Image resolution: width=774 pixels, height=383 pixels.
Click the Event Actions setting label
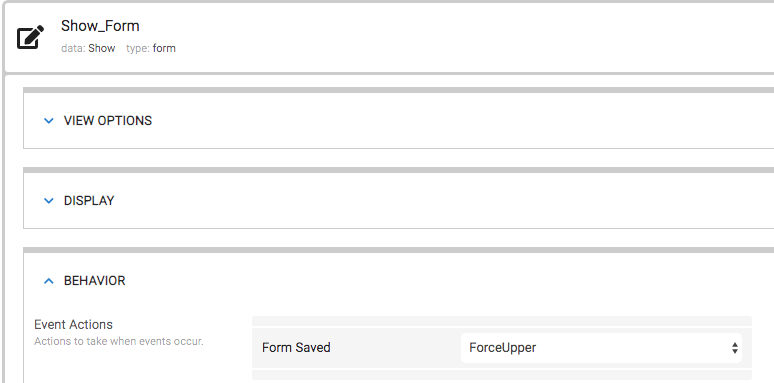point(73,324)
